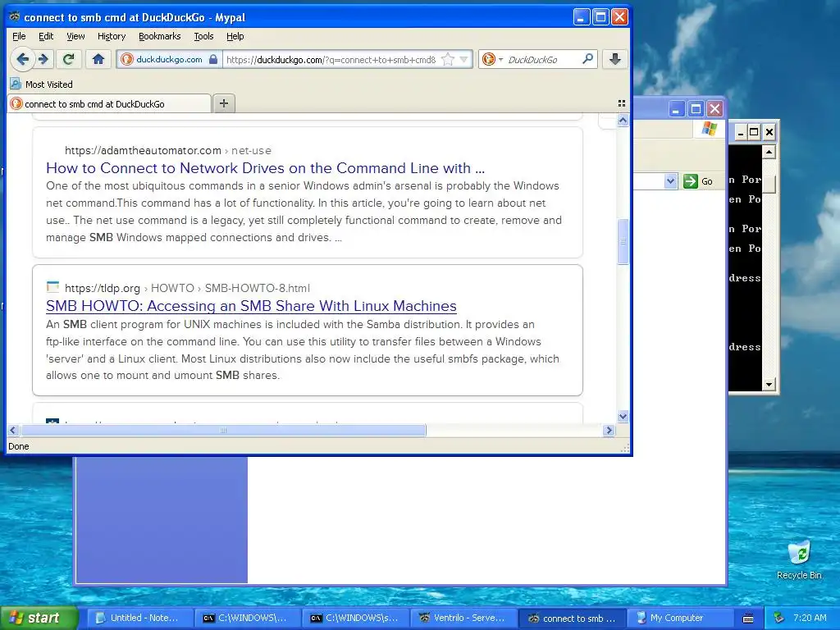The image size is (840, 630).
Task: Click the Windows flag logo in My Computer window
Action: click(710, 129)
